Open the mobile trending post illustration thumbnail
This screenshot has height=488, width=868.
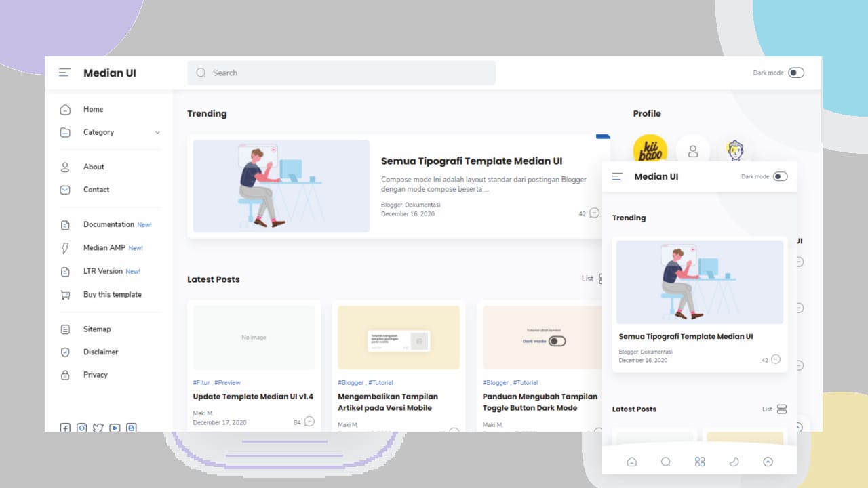pos(700,282)
